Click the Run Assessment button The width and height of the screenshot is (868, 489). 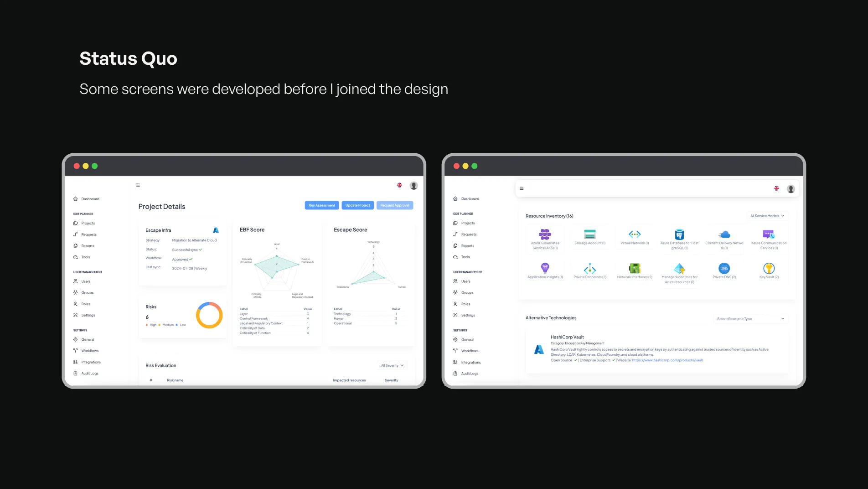pos(322,205)
